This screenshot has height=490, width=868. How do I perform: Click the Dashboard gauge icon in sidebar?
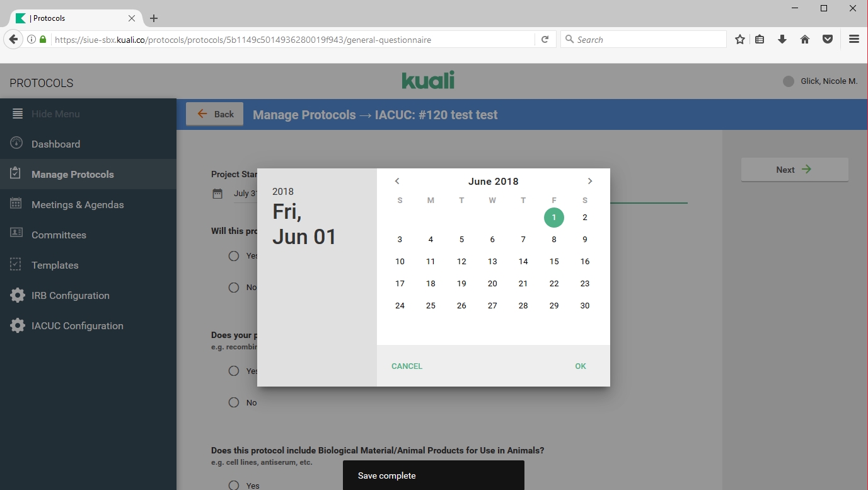coord(17,144)
